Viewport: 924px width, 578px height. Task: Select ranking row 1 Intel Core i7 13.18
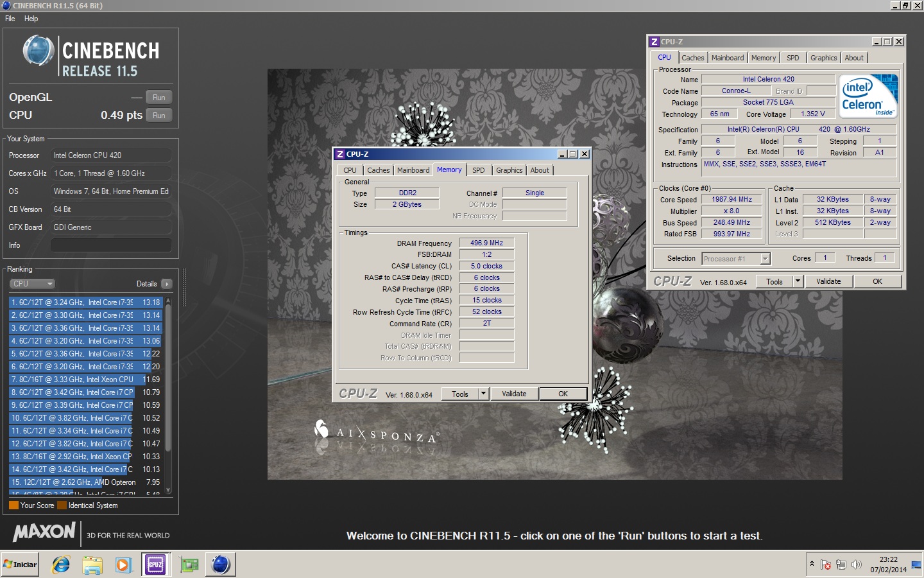point(85,302)
